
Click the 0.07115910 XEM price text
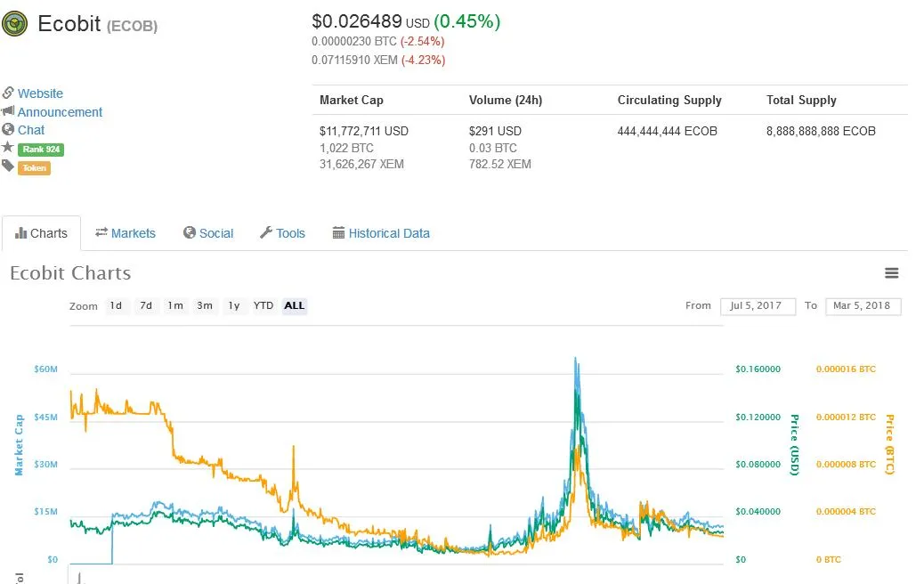[x=354, y=61]
